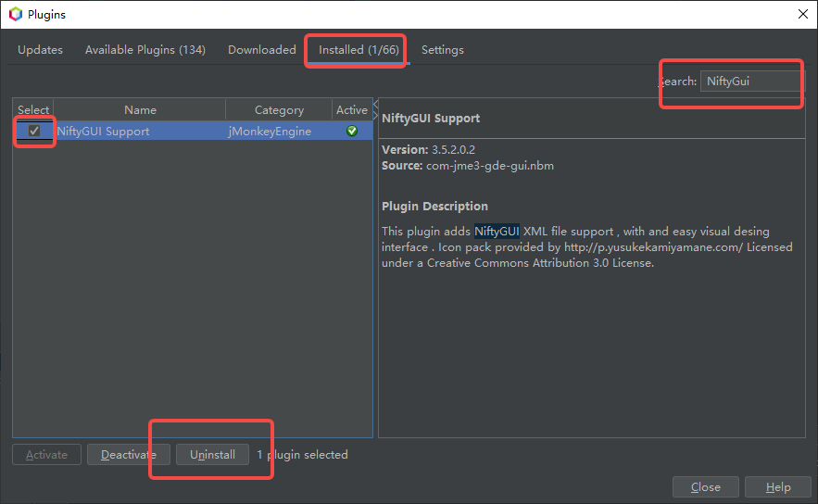Open the Downloaded tab
Screen dimensions: 818x504
262,49
